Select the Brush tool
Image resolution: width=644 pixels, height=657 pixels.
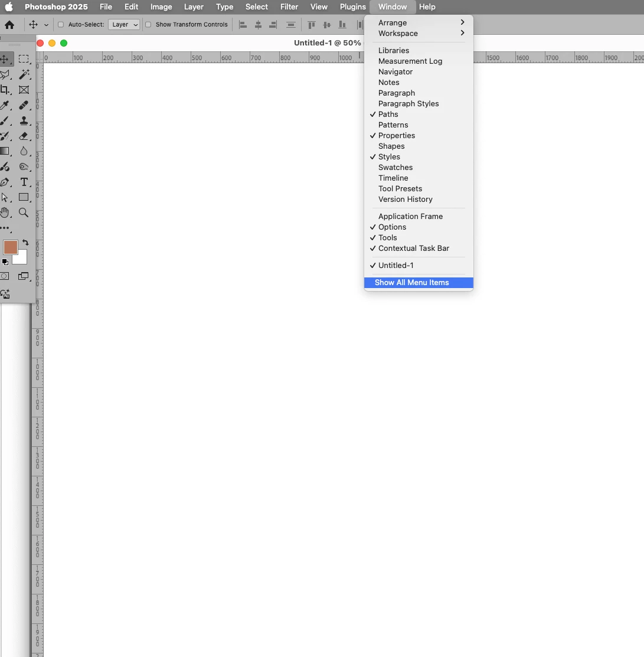pos(5,120)
